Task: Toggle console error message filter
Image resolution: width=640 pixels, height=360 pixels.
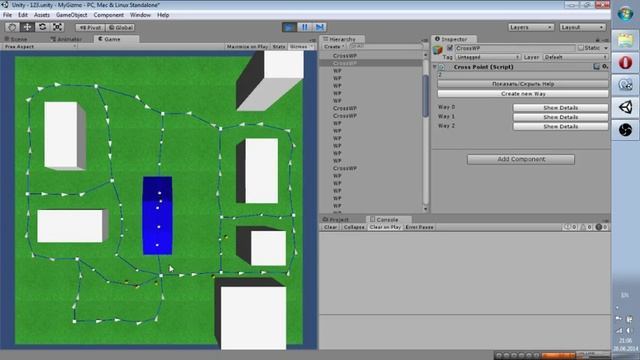Action: tap(601, 227)
